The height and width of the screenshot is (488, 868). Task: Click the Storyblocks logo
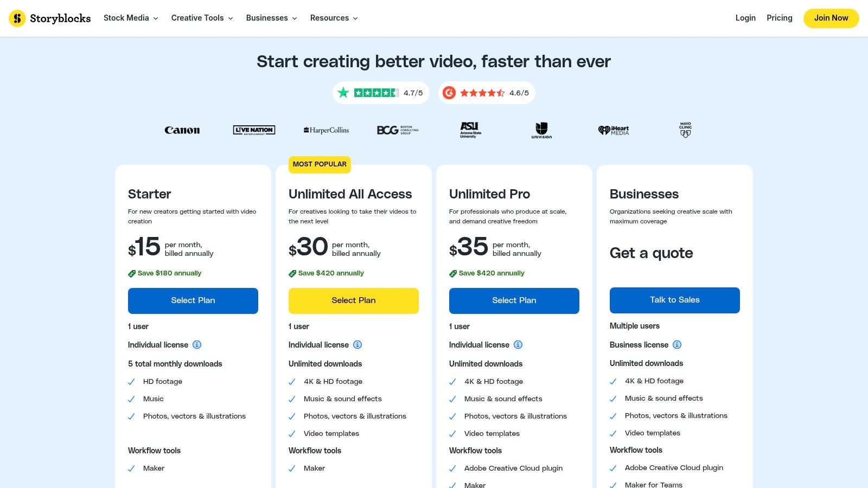click(x=50, y=18)
